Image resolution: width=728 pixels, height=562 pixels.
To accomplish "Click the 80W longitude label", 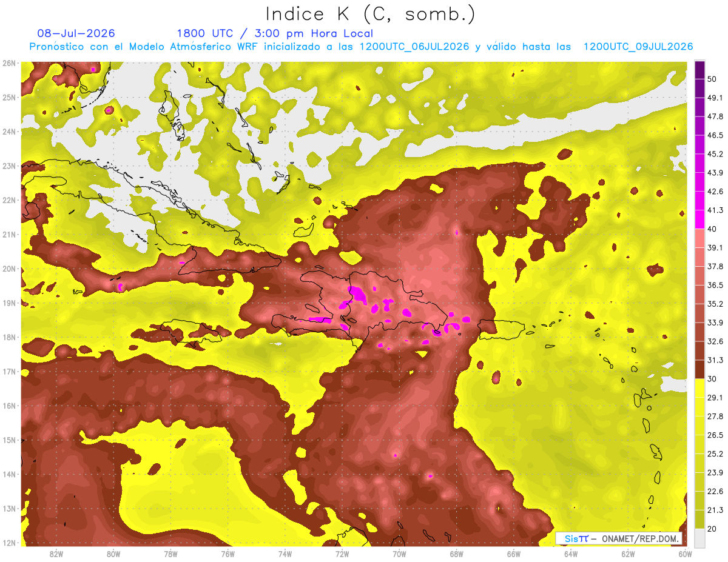I will tap(113, 554).
